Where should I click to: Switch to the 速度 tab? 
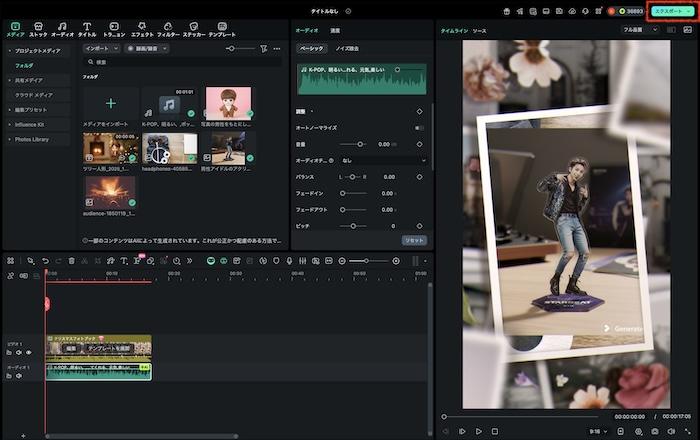click(335, 30)
